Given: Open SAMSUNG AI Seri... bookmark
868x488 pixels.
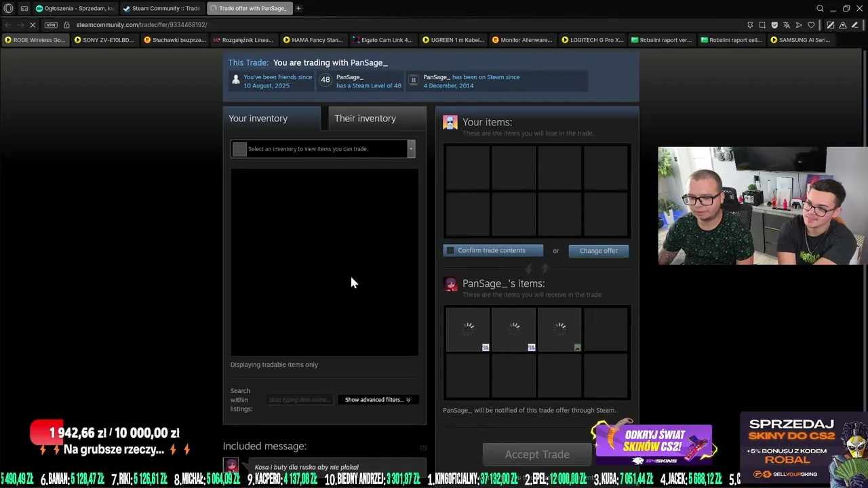Looking at the screenshot, I should (x=800, y=40).
